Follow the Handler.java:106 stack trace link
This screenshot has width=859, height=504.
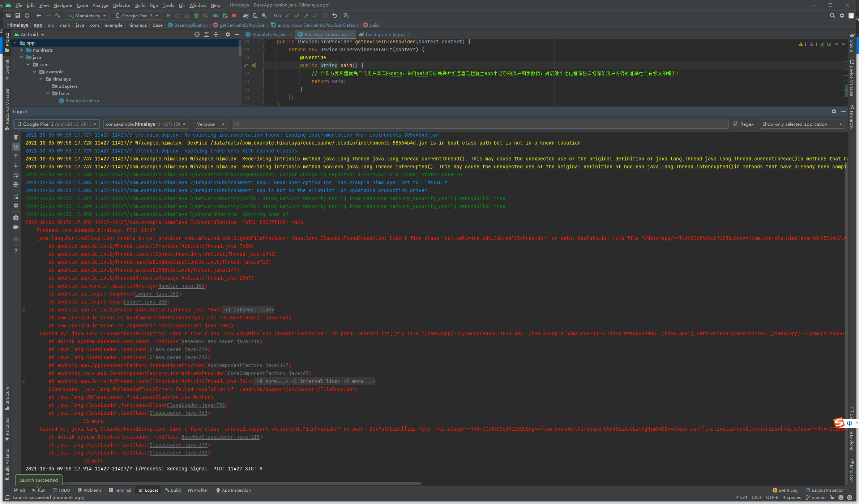(181, 286)
